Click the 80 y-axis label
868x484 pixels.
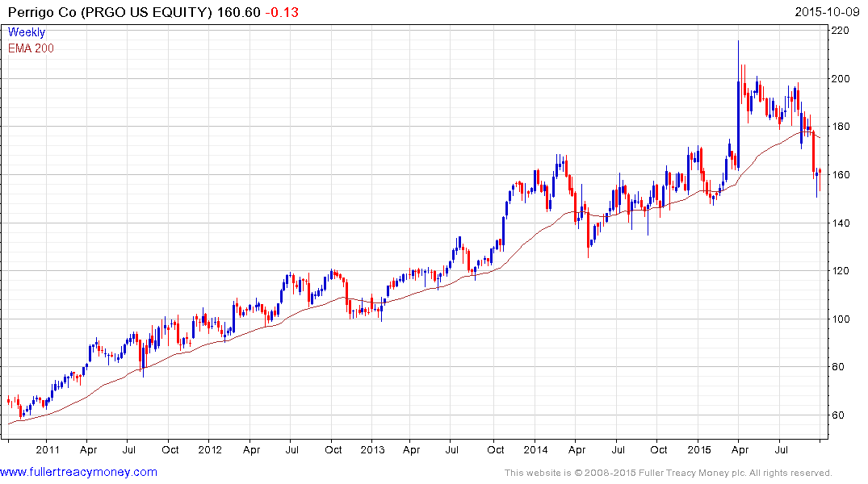tap(837, 367)
